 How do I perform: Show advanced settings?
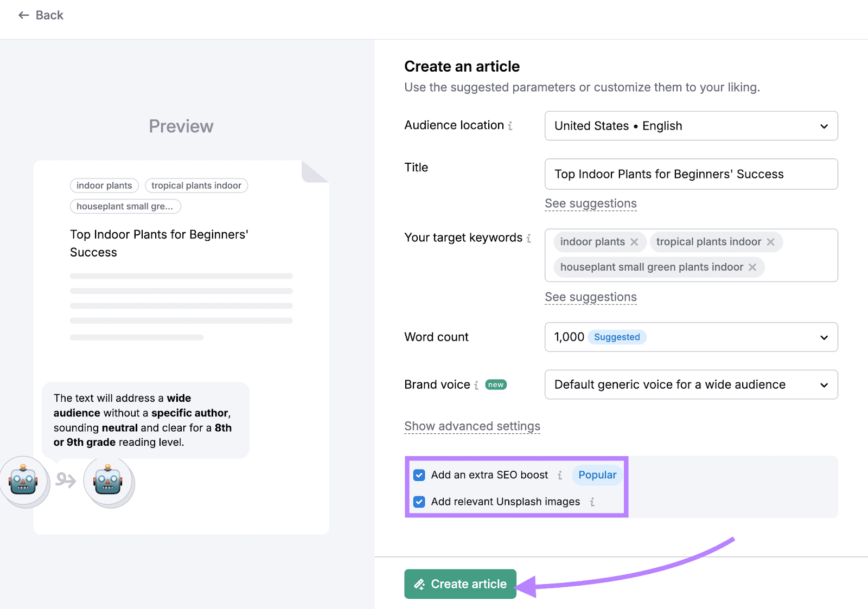pos(472,426)
